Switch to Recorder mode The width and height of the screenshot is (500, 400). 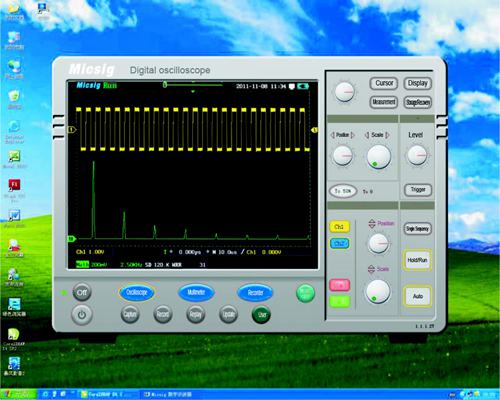(x=255, y=293)
